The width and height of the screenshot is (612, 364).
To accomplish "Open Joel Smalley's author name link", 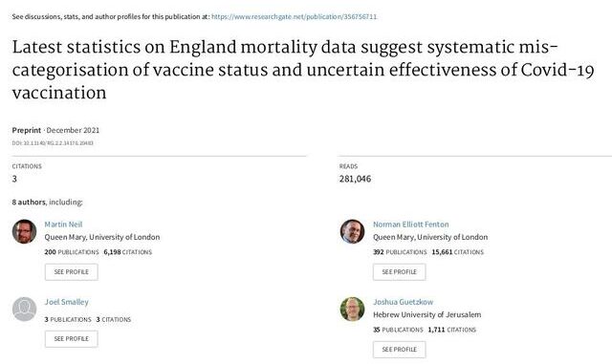I will (66, 302).
